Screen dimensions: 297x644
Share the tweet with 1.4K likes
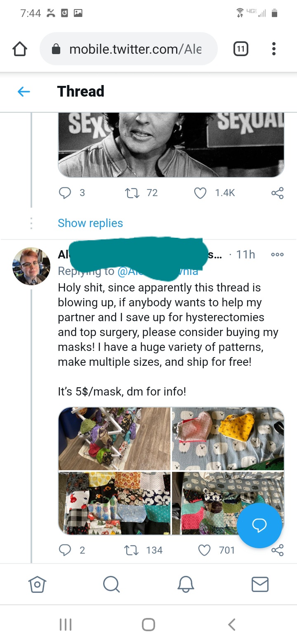point(277,193)
